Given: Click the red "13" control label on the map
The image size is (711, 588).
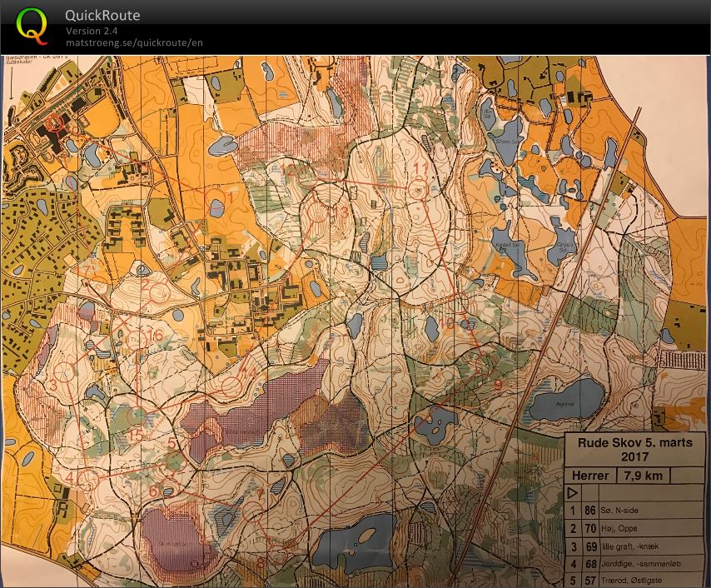Looking at the screenshot, I should 341,212.
